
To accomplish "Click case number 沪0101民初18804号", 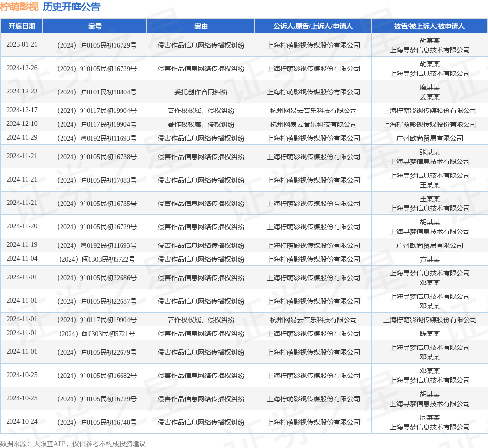I will point(97,92).
